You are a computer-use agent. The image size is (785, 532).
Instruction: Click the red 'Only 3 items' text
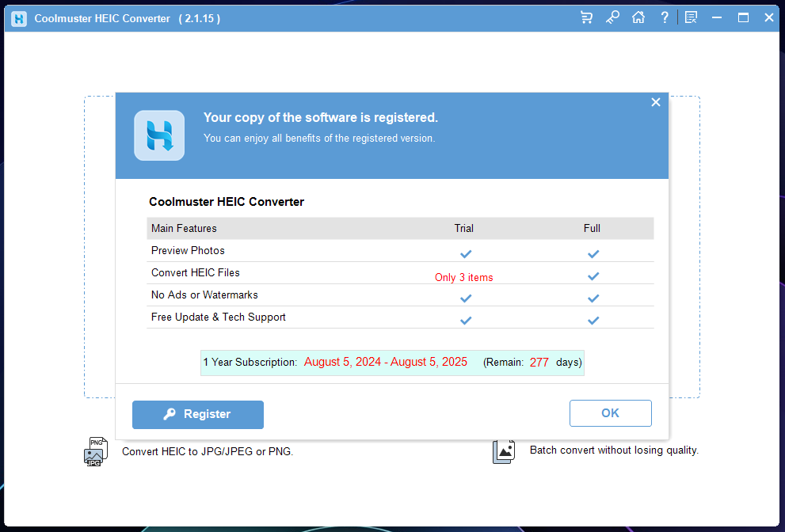pos(463,278)
